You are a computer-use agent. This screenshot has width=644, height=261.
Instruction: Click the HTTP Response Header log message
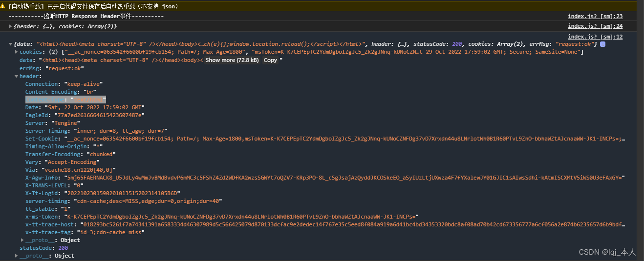(x=86, y=16)
